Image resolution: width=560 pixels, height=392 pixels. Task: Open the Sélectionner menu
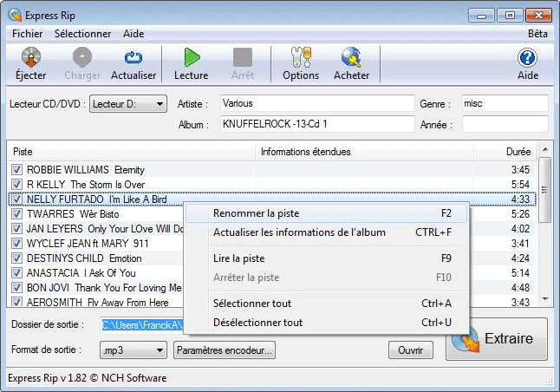(83, 34)
